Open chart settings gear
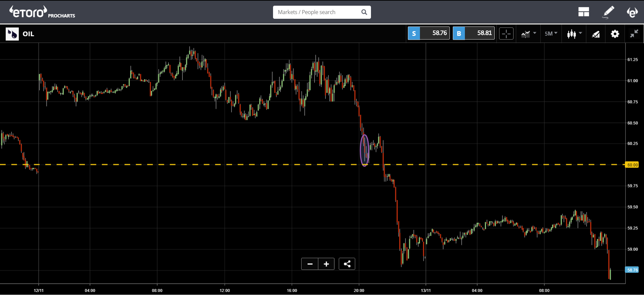 point(615,34)
